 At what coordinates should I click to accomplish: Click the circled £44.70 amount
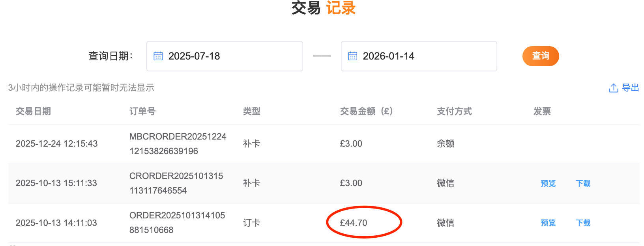pyautogui.click(x=354, y=223)
